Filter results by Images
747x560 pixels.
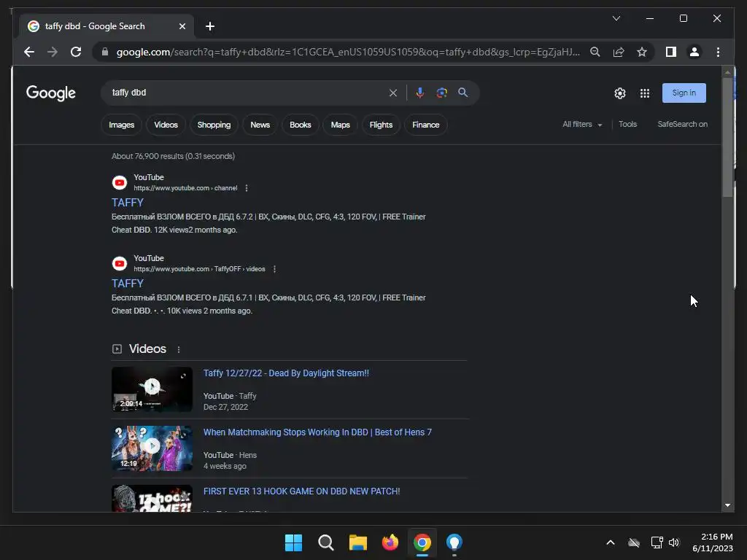(122, 125)
